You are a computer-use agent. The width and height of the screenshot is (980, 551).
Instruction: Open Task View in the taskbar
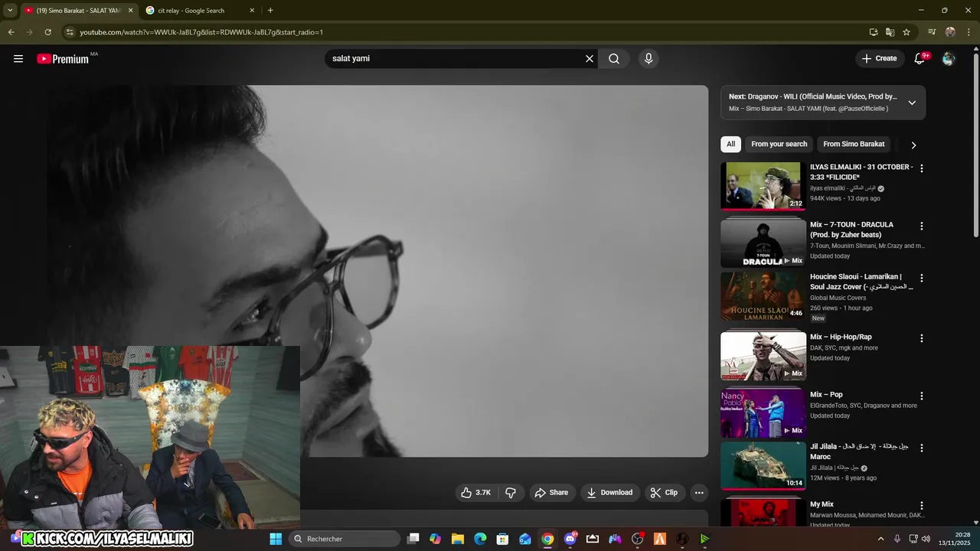pos(413,539)
